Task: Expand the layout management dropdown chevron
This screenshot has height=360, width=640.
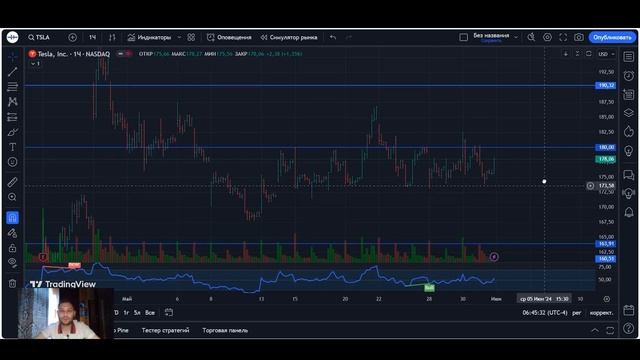Action: pyautogui.click(x=516, y=37)
